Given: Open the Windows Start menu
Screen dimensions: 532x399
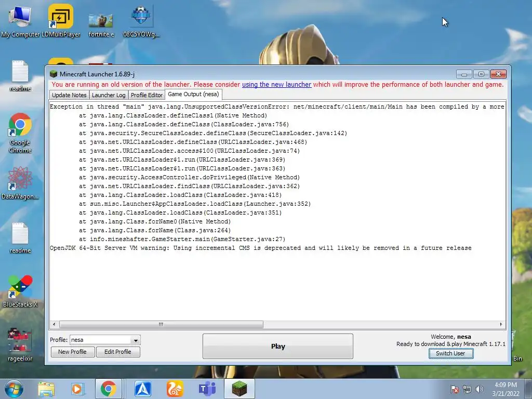Looking at the screenshot, I should [14, 389].
